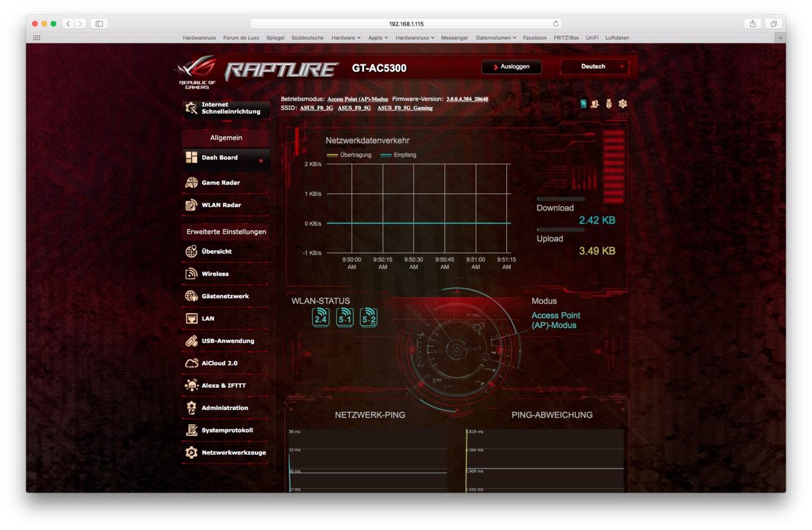
Task: Open Game Radar icon in sidebar
Action: (x=191, y=183)
